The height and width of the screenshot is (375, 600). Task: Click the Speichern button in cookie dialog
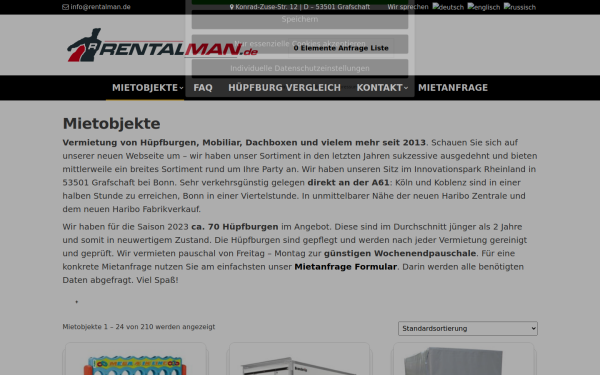point(300,19)
